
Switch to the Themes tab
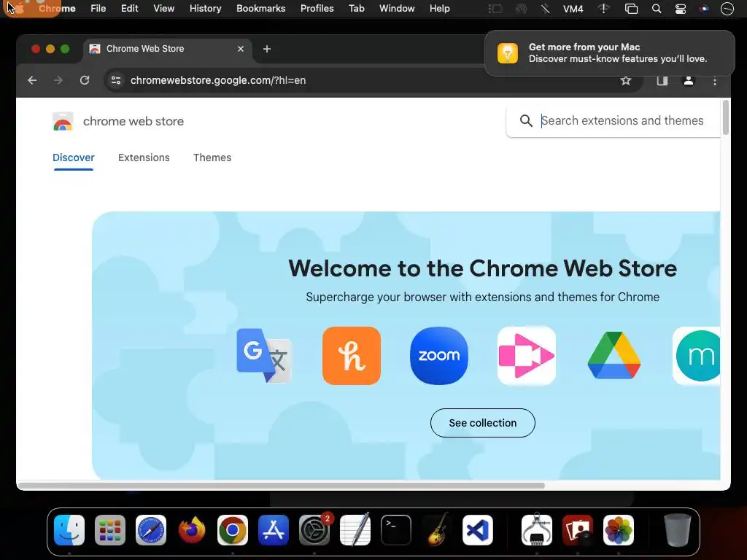tap(212, 157)
